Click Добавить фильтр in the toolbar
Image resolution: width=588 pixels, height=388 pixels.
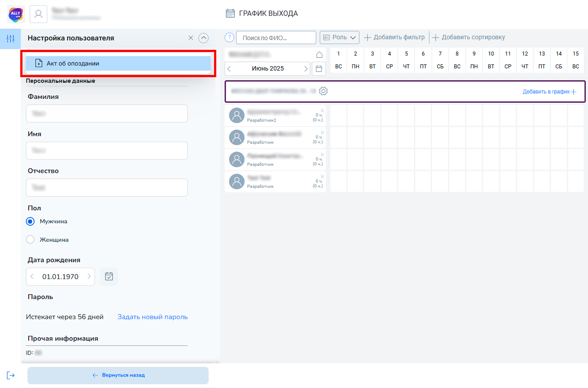[x=394, y=37]
